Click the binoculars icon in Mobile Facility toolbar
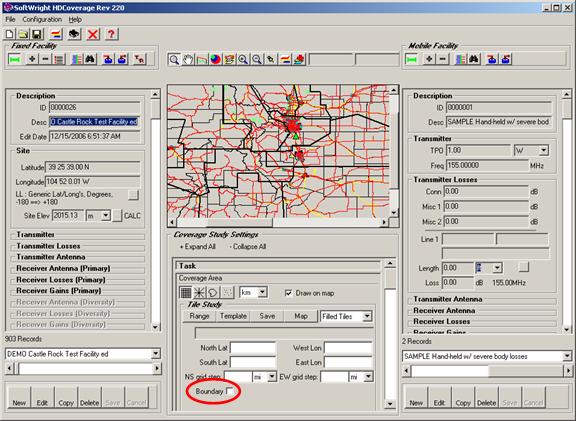 pyautogui.click(x=474, y=59)
